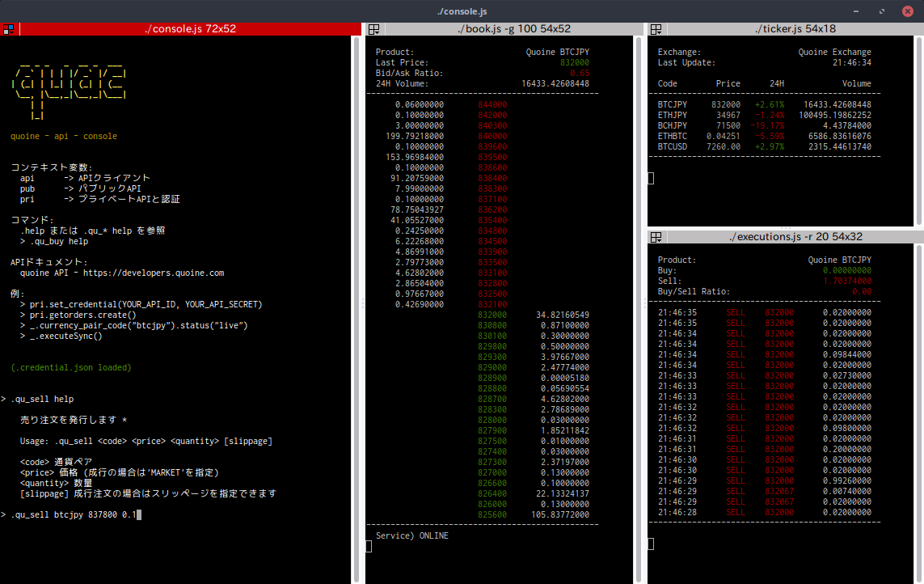The image size is (924, 584).
Task: Click the Last Update time 21:46:34
Action: [x=852, y=62]
